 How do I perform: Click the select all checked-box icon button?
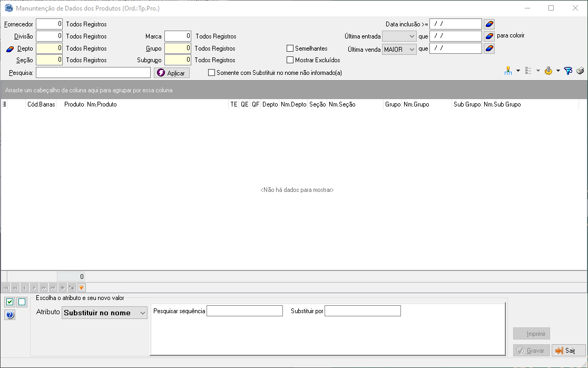[x=10, y=302]
